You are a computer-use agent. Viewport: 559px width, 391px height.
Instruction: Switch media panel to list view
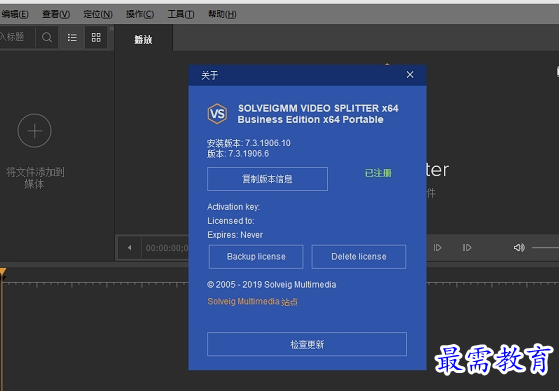72,37
